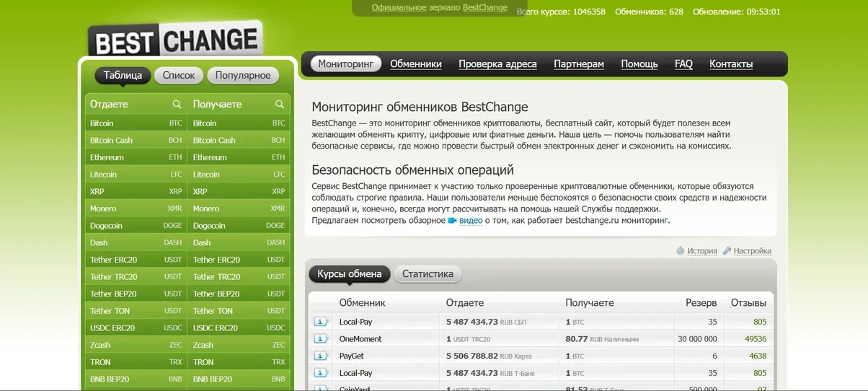Screen dimensions: 868x391
Task: Open search icon in Получаете column
Action: (x=280, y=104)
